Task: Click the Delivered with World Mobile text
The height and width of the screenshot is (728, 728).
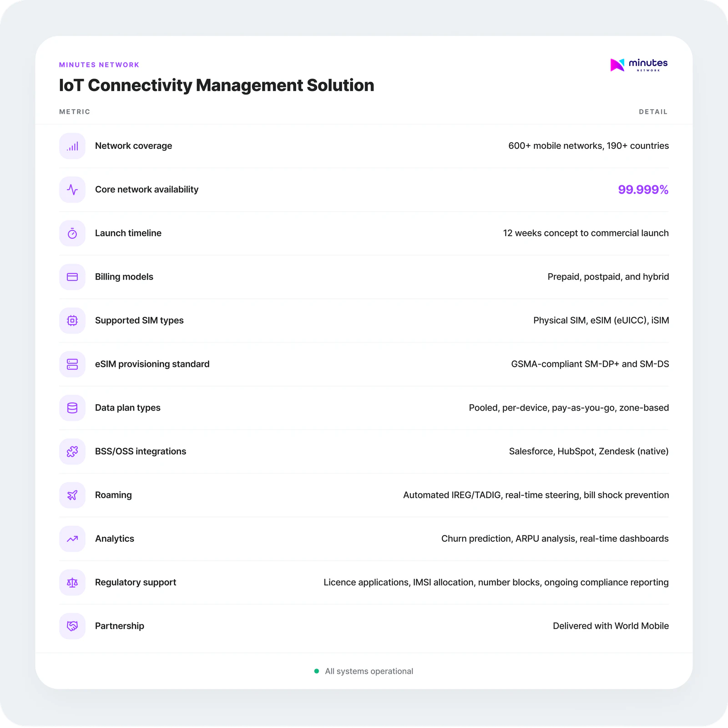Action: 611,626
